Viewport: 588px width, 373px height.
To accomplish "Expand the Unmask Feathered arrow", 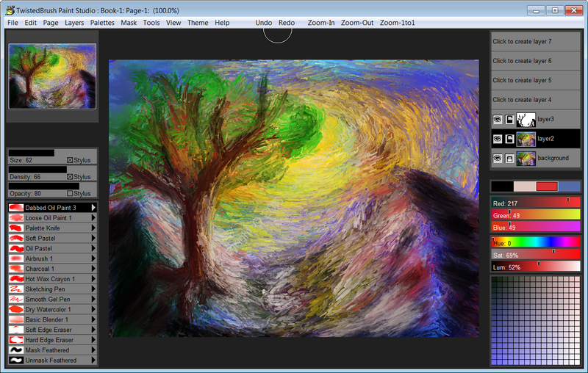I will pos(93,360).
